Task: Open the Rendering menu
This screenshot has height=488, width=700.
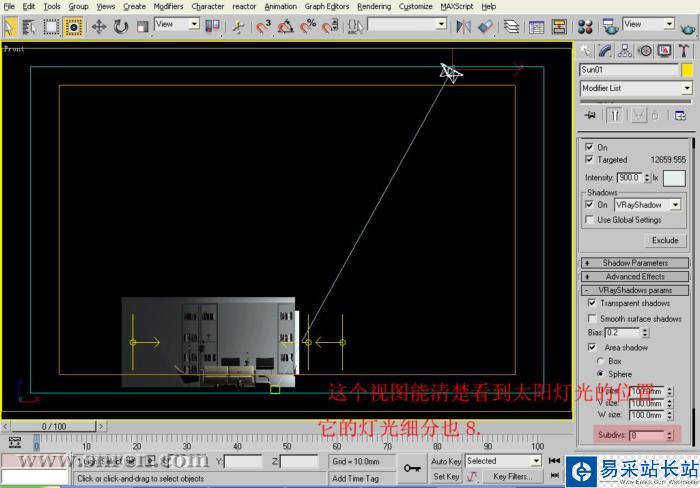Action: click(x=374, y=6)
